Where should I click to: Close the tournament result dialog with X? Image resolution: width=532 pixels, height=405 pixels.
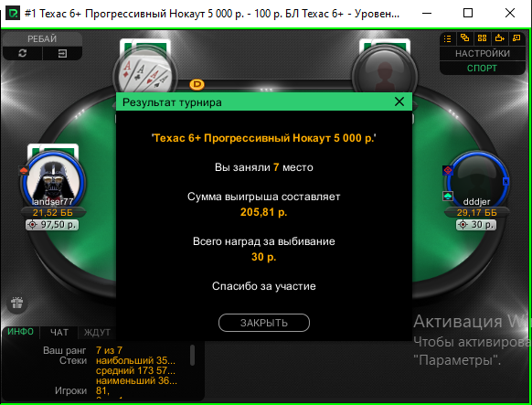(x=399, y=101)
